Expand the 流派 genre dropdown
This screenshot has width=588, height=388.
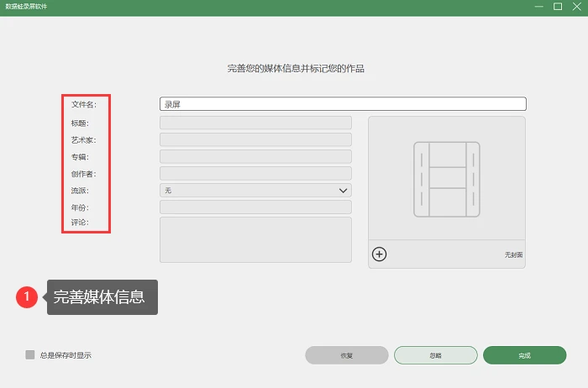255,191
